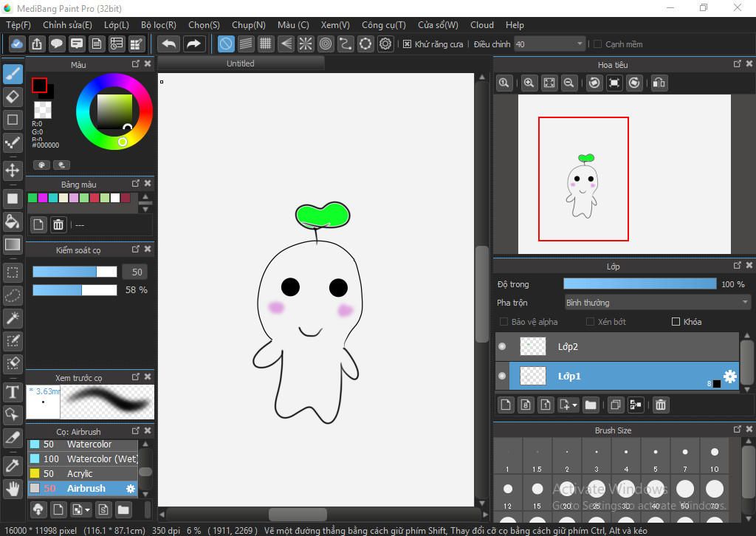Check the Khóa lock checkbox

pyautogui.click(x=676, y=322)
